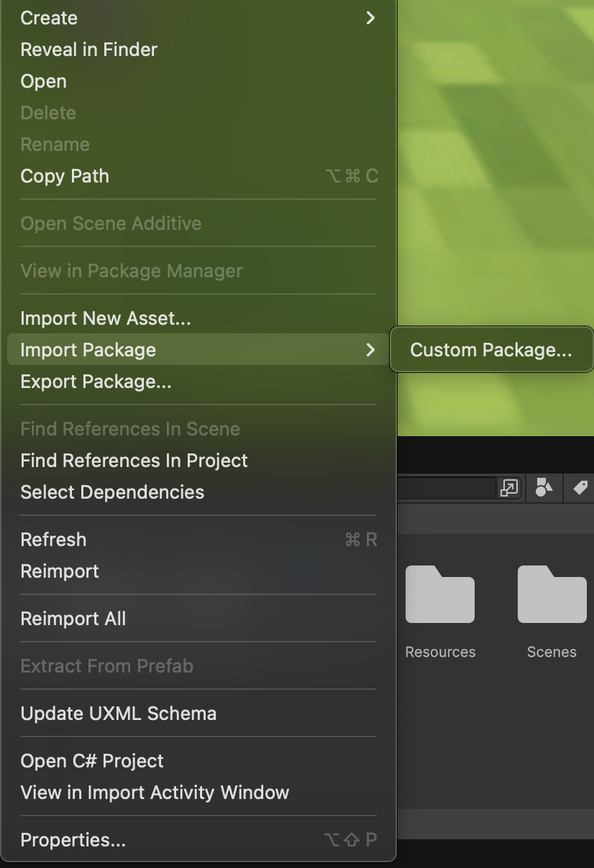This screenshot has width=594, height=868.
Task: Click in the Project search field
Action: [x=446, y=489]
